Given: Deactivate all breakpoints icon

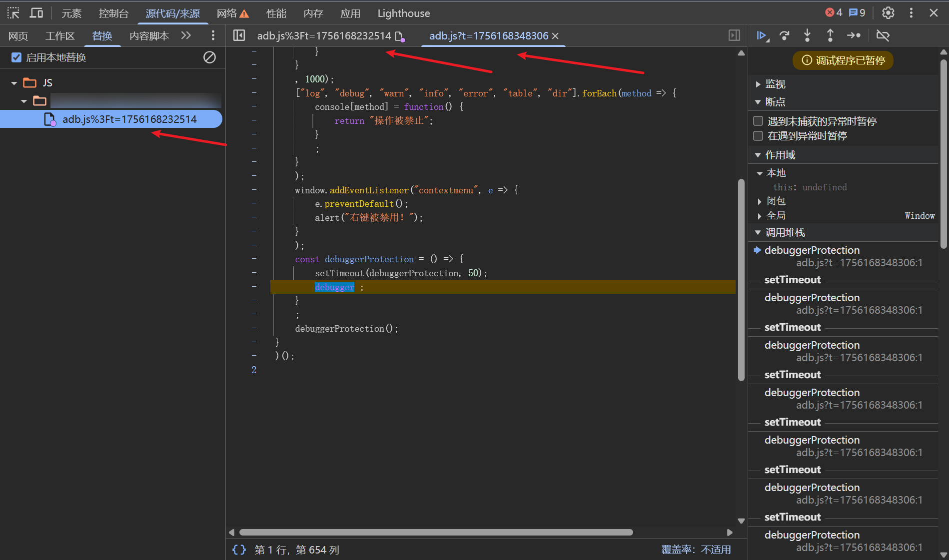Looking at the screenshot, I should [x=883, y=35].
